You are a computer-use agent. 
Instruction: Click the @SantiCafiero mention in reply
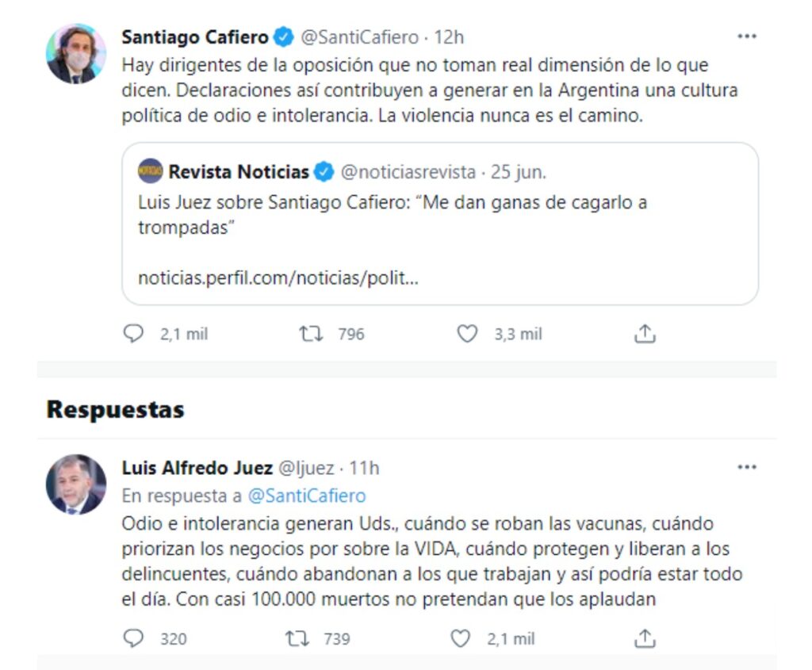click(307, 496)
